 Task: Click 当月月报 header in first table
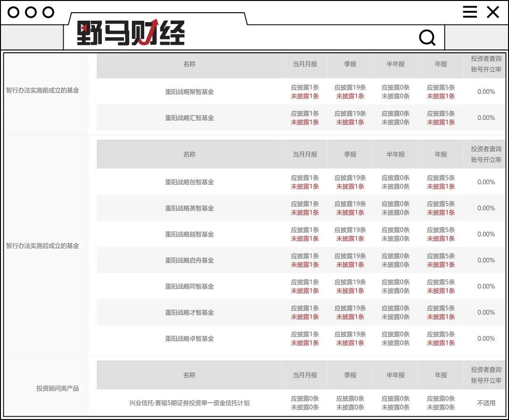click(x=305, y=64)
